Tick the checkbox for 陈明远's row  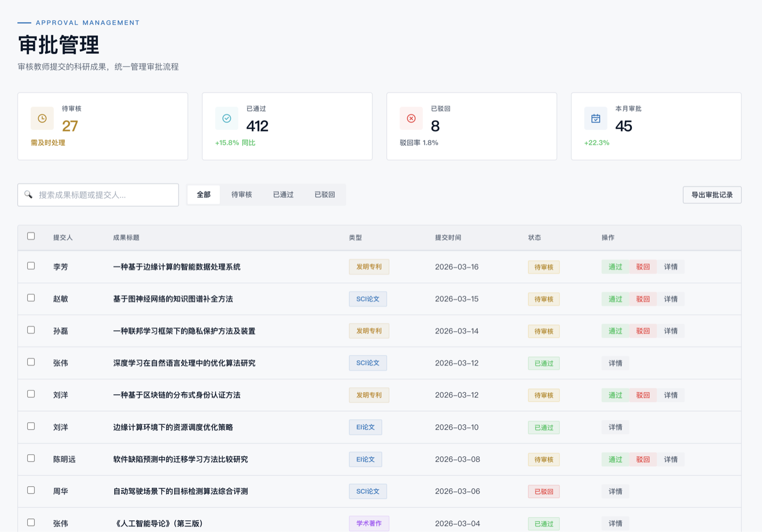point(31,458)
